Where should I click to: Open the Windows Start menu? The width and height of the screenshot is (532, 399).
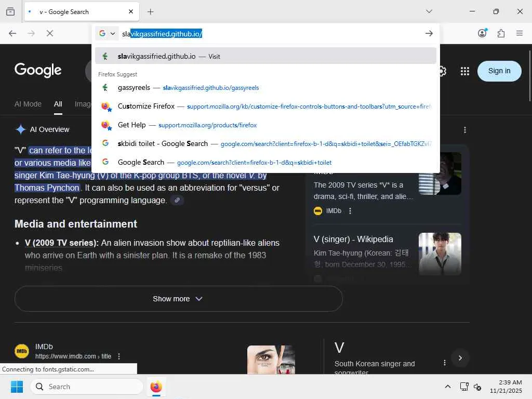(17, 387)
